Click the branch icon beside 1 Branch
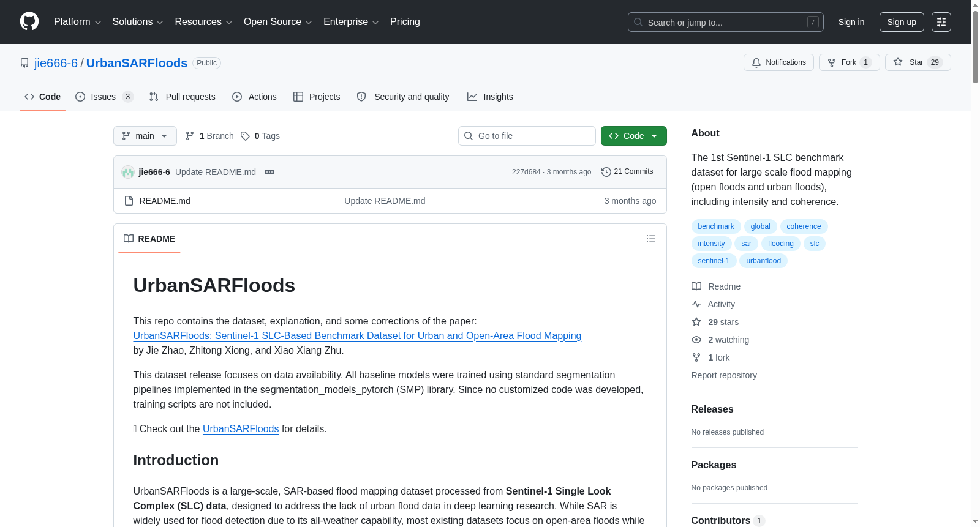This screenshot has width=980, height=527. [190, 136]
